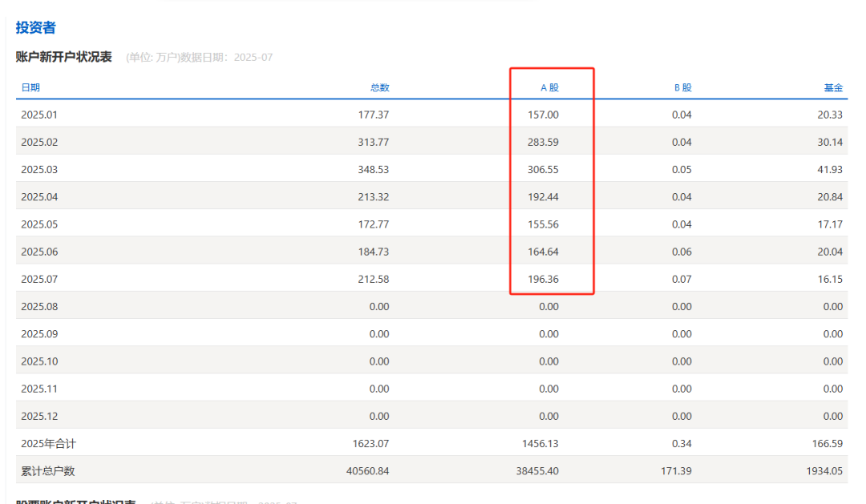Click the 账户新开户状况表 table title
866x504 pixels.
pos(64,57)
